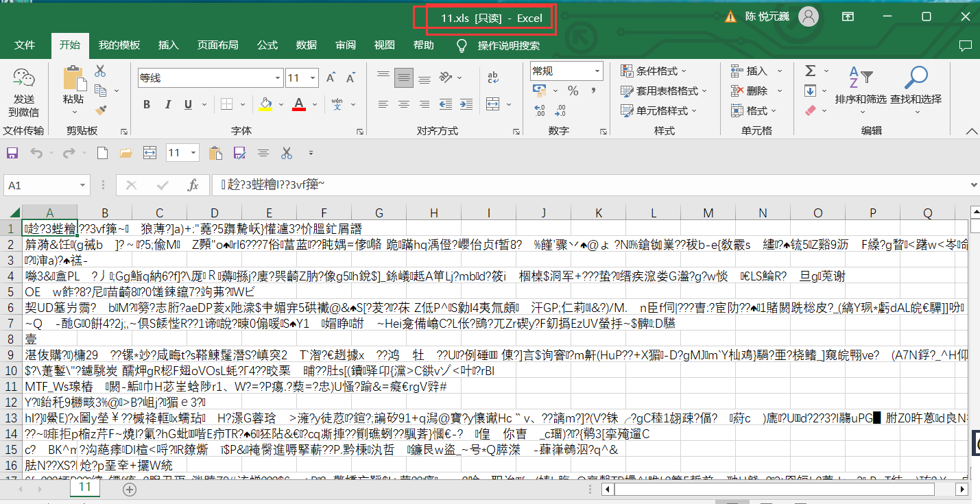Select the Increase Decimal icon
Viewport: 980px width, 504px height.
[539, 109]
